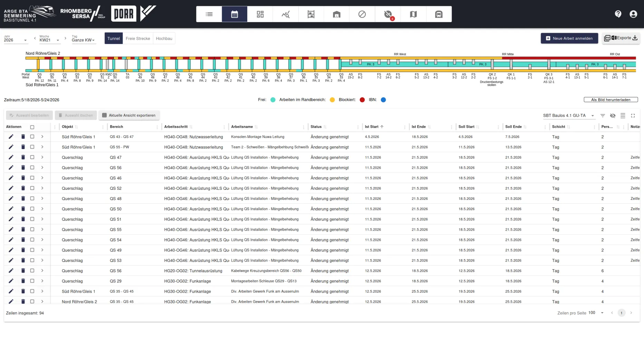
Task: Select checkbox for Querschlag QS 49 row
Action: click(x=32, y=250)
